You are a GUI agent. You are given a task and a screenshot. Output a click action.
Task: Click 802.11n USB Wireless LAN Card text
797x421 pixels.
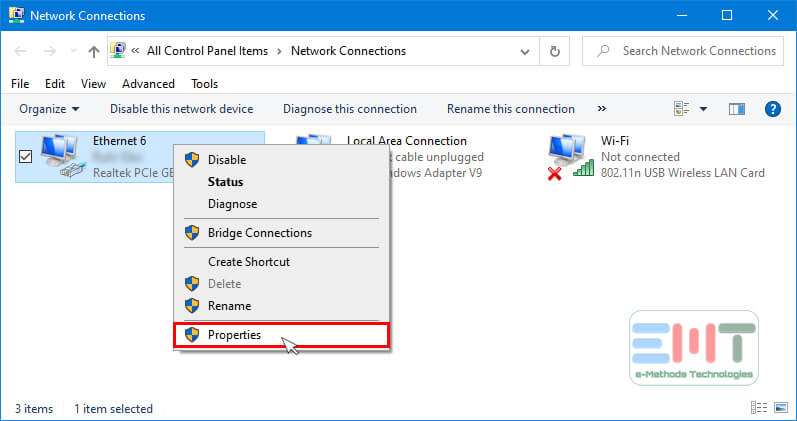[x=683, y=173]
